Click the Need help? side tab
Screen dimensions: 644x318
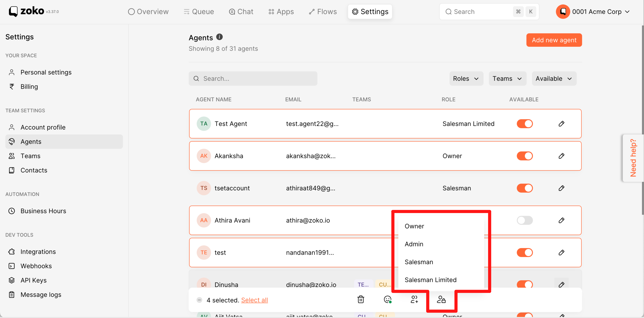point(633,158)
